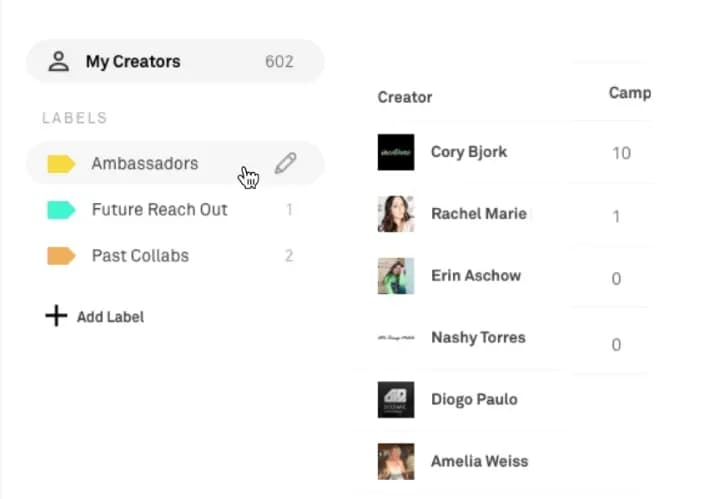Select the My Creators list
Viewport: 718px width, 499px height.
point(175,61)
